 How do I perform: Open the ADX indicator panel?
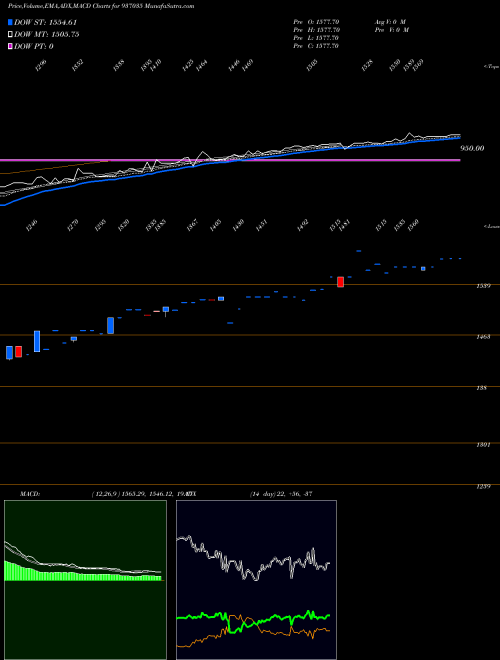(x=256, y=580)
